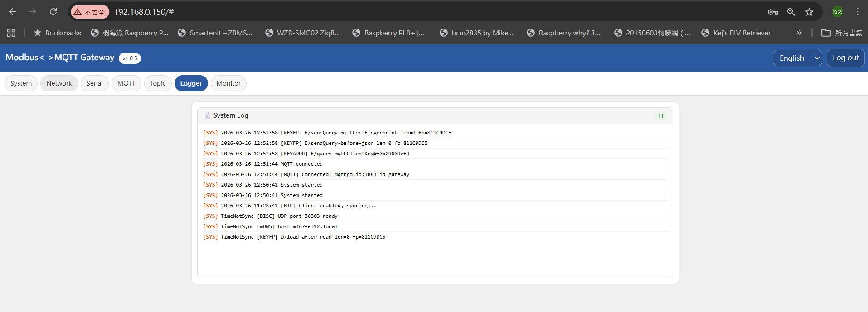The image size is (868, 312).
Task: Click the translate extension icon
Action: pyautogui.click(x=837, y=12)
